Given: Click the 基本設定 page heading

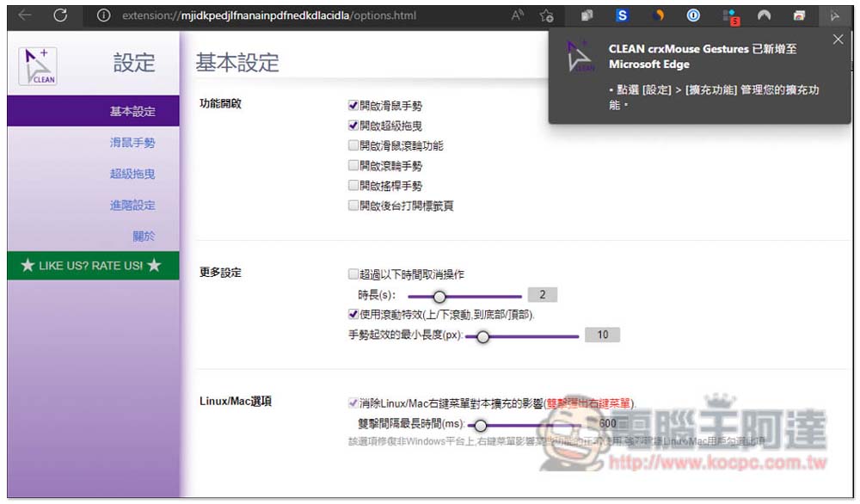Looking at the screenshot, I should 237,63.
